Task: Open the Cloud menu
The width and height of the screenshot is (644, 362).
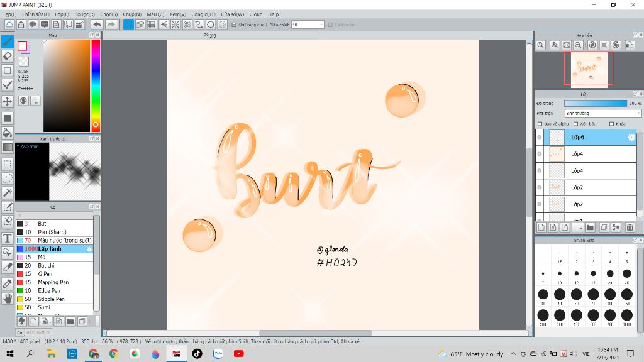Action: tap(256, 14)
